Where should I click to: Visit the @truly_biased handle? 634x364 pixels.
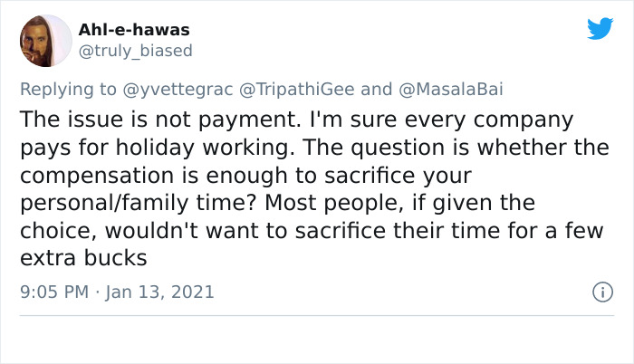[136, 51]
